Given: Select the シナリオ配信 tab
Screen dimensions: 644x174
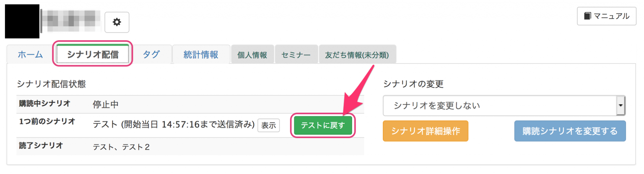Looking at the screenshot, I should pyautogui.click(x=93, y=54).
